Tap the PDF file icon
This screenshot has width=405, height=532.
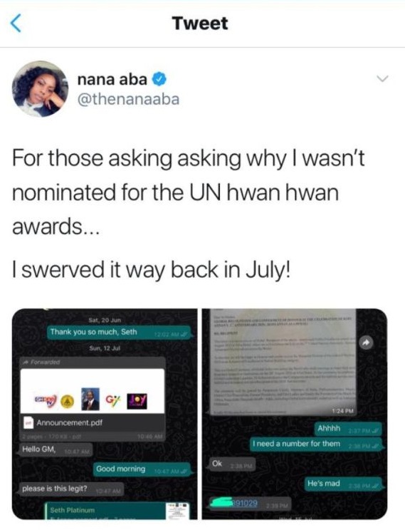click(28, 423)
